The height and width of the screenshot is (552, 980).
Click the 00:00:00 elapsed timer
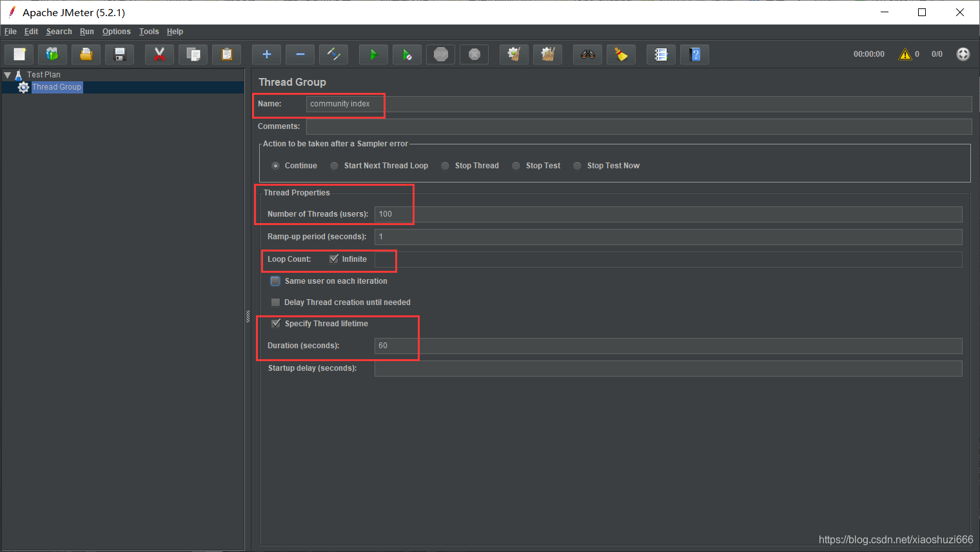[x=868, y=54]
